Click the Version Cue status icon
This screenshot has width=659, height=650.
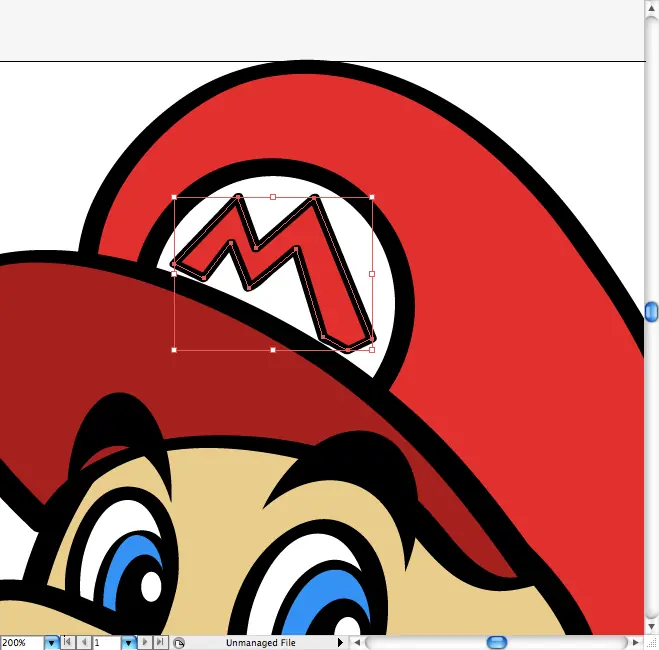[x=179, y=642]
